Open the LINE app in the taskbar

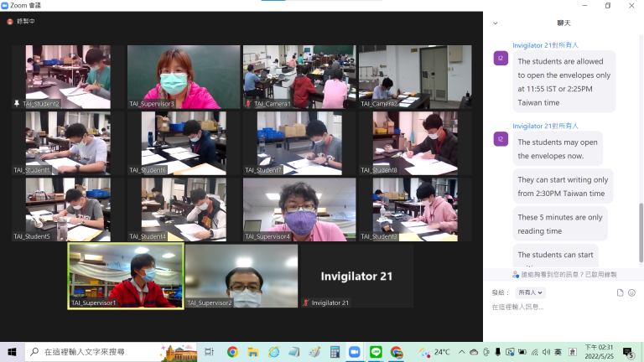tap(376, 352)
